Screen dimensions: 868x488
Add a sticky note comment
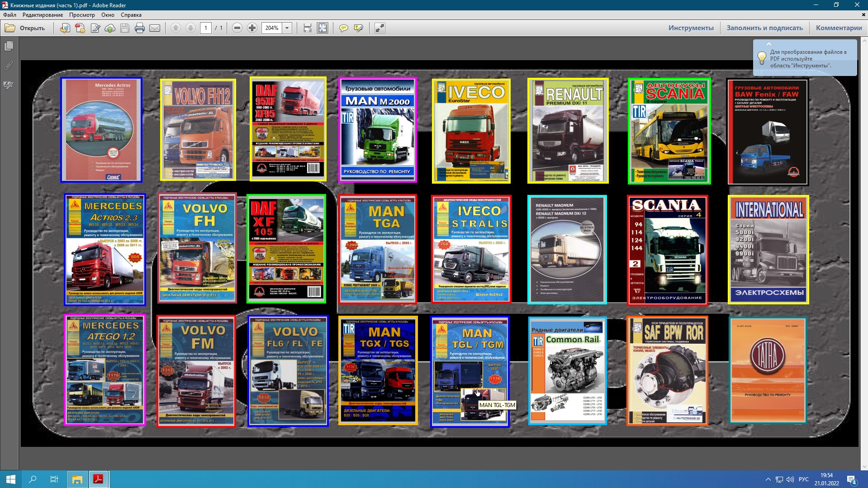click(x=344, y=28)
